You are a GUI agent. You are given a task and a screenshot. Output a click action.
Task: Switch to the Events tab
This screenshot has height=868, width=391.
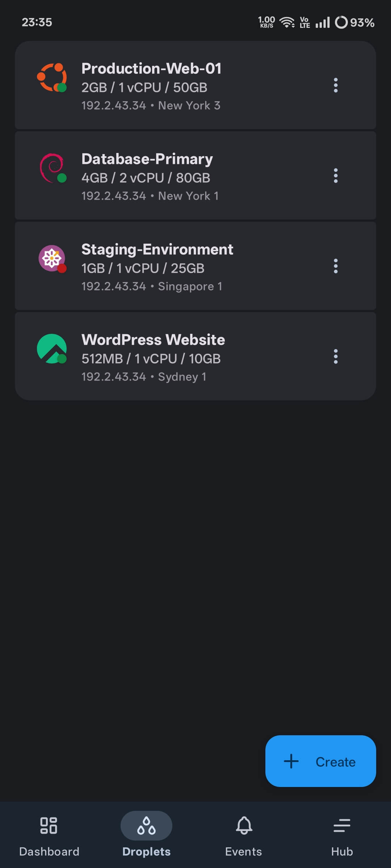pos(244,835)
